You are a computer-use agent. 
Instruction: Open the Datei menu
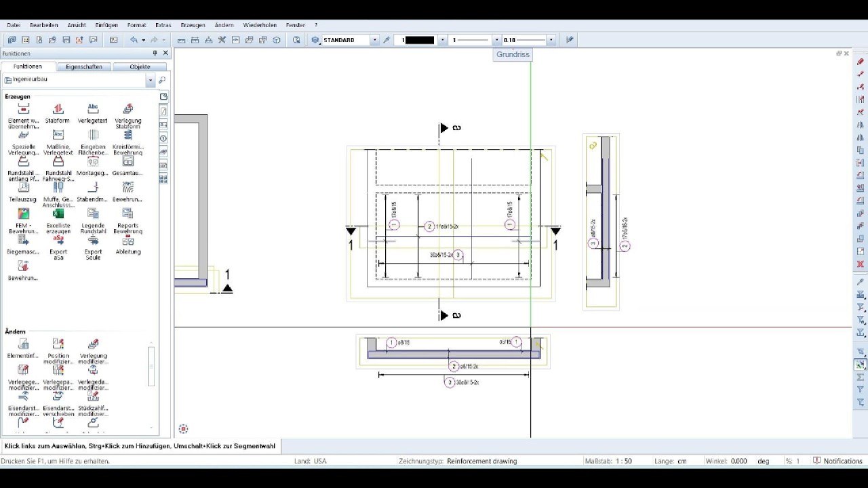(x=14, y=25)
